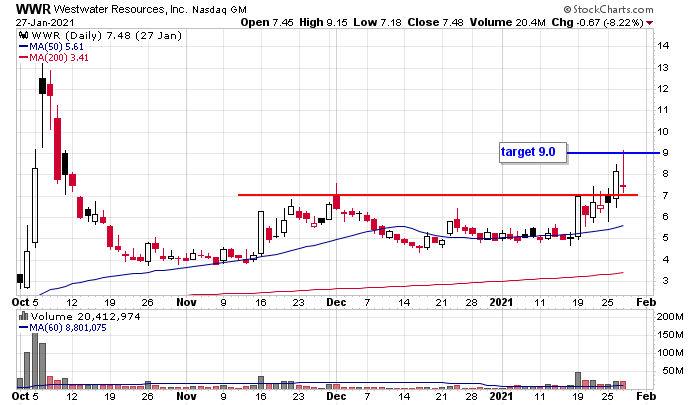The image size is (700, 405).
Task: Click the Feb label on volume chart axis
Action: coord(646,396)
